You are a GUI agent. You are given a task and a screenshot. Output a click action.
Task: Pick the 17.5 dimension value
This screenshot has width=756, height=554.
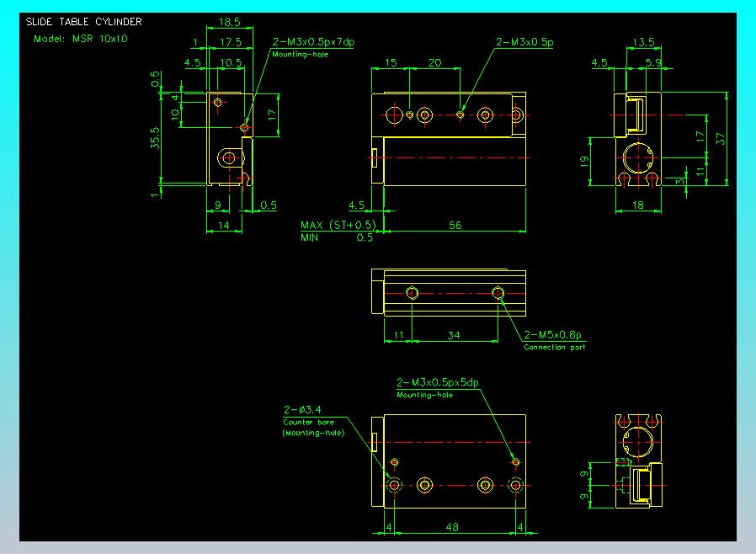(231, 42)
